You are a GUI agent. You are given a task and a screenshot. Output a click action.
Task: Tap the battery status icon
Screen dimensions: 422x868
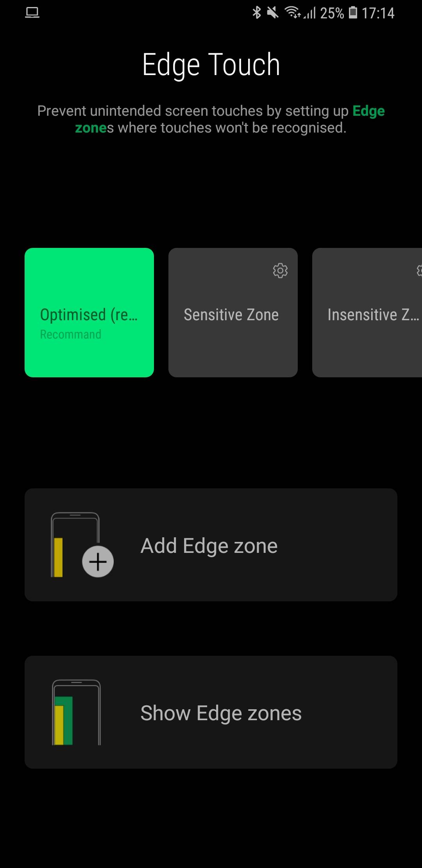click(353, 13)
